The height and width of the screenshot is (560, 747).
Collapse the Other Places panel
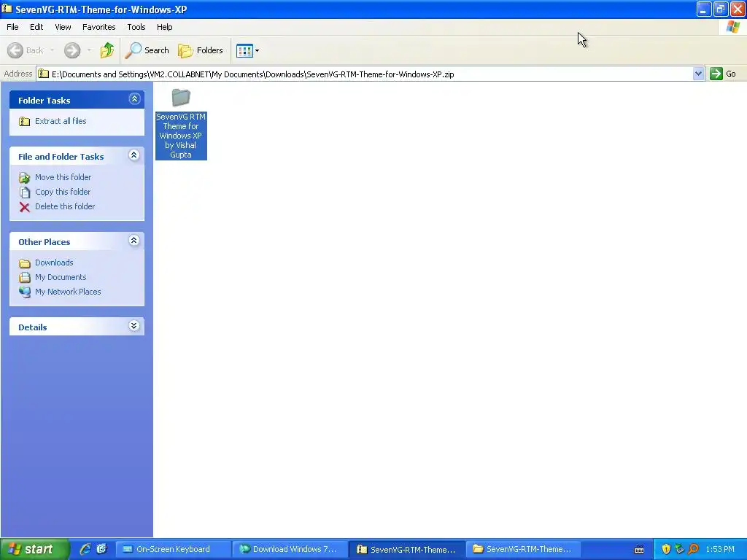coord(134,241)
